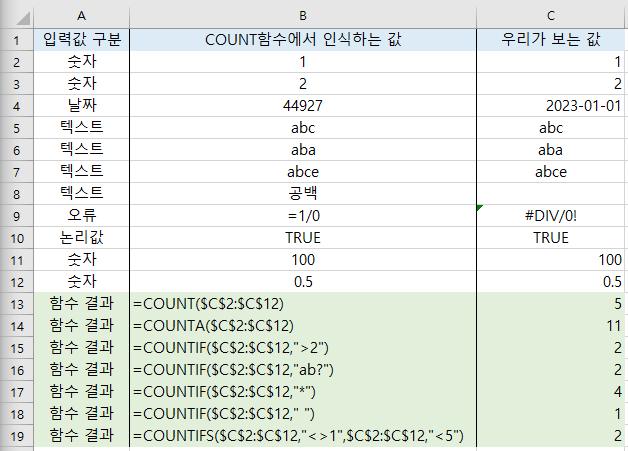Click header cell 'COUNT함수에서 인식하는 값'
This screenshot has width=628, height=451.
[303, 40]
